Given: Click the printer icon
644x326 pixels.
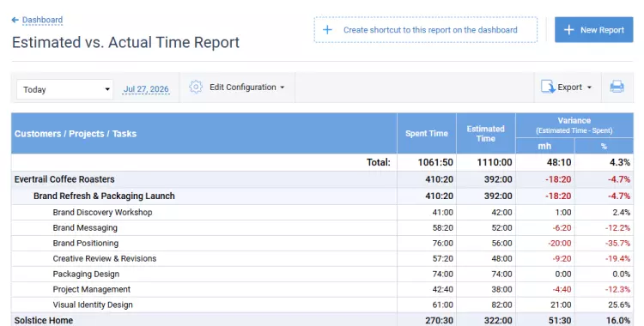Looking at the screenshot, I should click(617, 87).
